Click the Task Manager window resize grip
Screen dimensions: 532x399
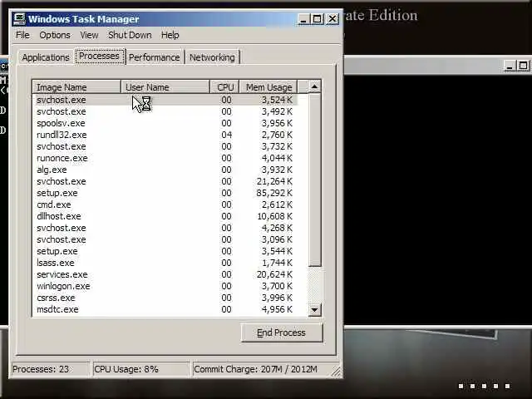[x=336, y=372]
